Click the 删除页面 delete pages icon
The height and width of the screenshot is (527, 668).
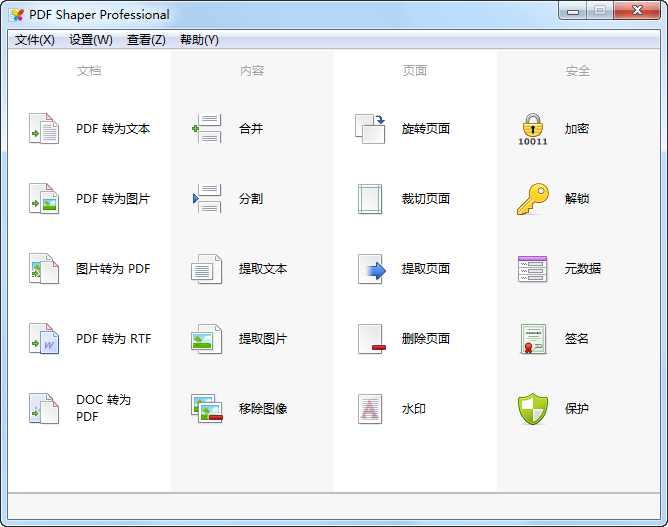point(371,339)
